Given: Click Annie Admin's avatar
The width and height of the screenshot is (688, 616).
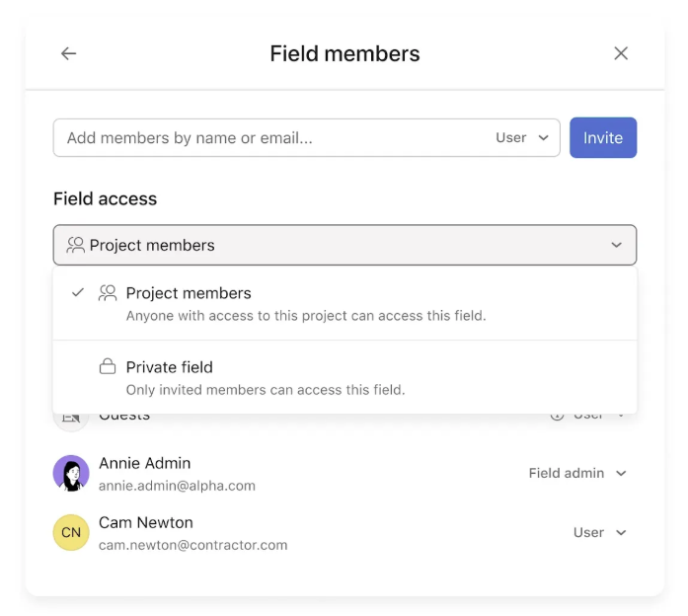Looking at the screenshot, I should coord(71,473).
